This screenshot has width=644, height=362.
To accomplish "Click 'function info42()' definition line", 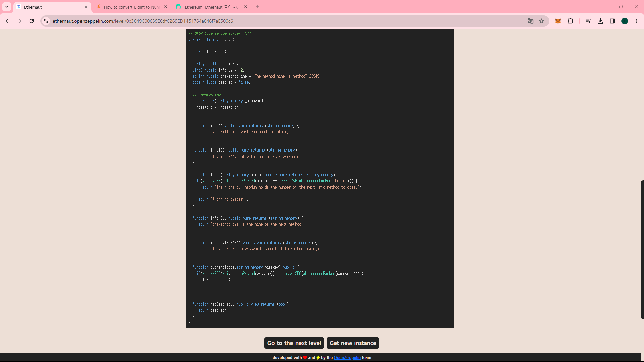I will tap(248, 218).
